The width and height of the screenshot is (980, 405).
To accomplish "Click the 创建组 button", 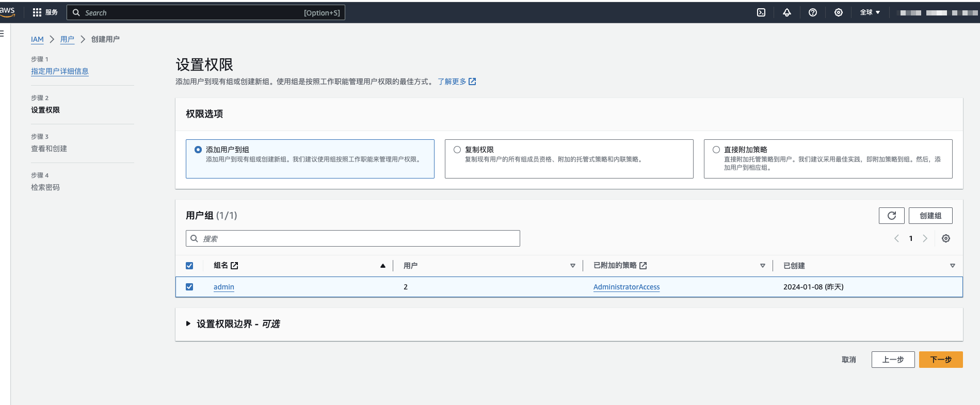I will (x=930, y=216).
